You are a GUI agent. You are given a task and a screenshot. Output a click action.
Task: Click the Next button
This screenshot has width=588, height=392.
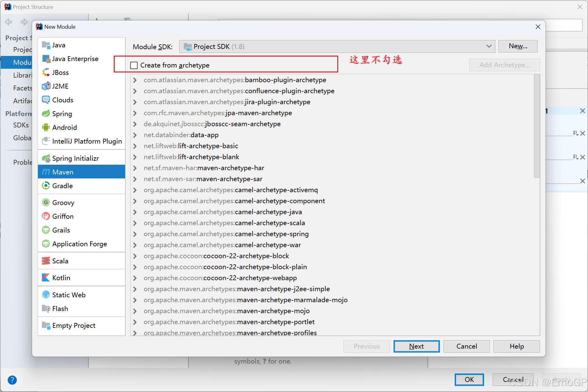pyautogui.click(x=416, y=346)
